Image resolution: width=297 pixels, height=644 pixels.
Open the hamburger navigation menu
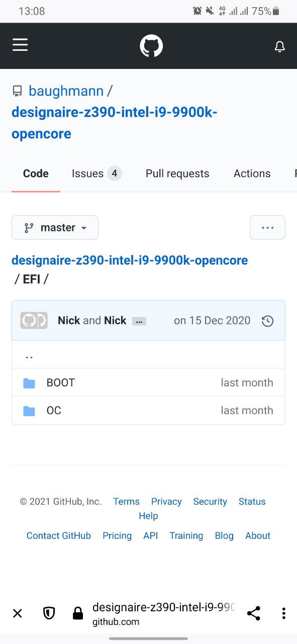click(20, 45)
